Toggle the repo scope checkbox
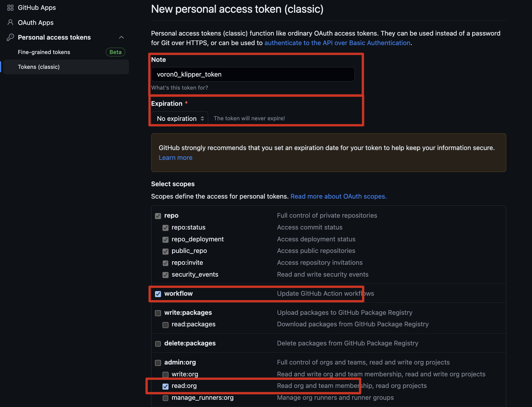Screen dimensions: 532x407 158,216
